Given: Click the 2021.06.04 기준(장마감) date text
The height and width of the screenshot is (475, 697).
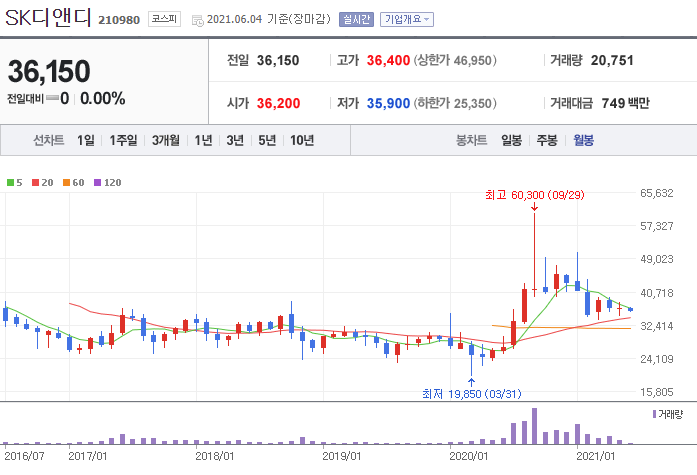Looking at the screenshot, I should pos(268,19).
